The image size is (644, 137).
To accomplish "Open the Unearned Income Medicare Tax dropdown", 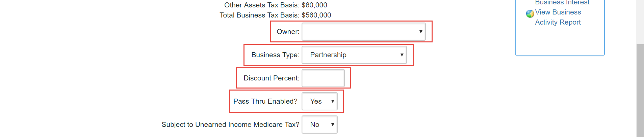I will coord(319,125).
